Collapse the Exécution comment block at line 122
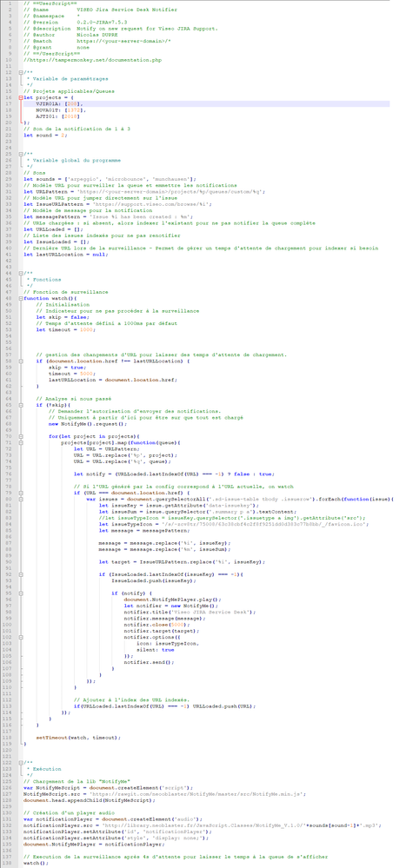This screenshot has height=868, width=406. [20, 763]
